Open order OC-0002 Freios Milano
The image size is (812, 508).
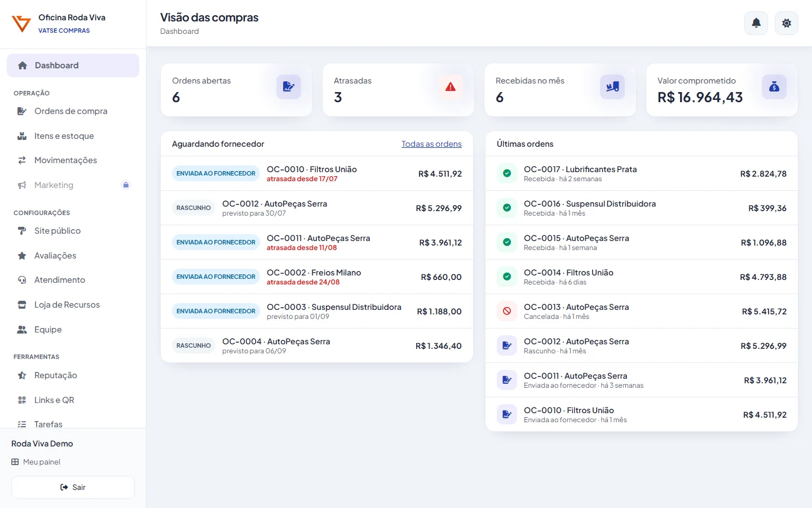point(317,277)
